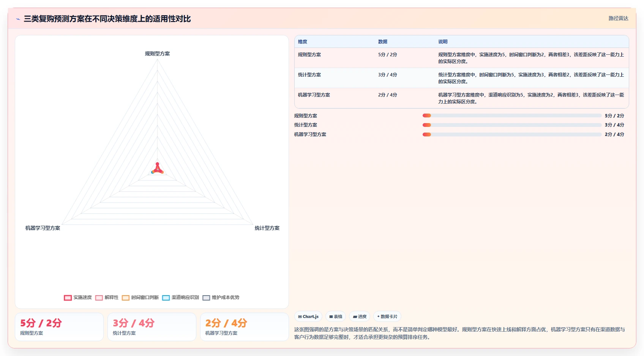Select the 进度 tag
The image size is (644, 356).
click(360, 316)
